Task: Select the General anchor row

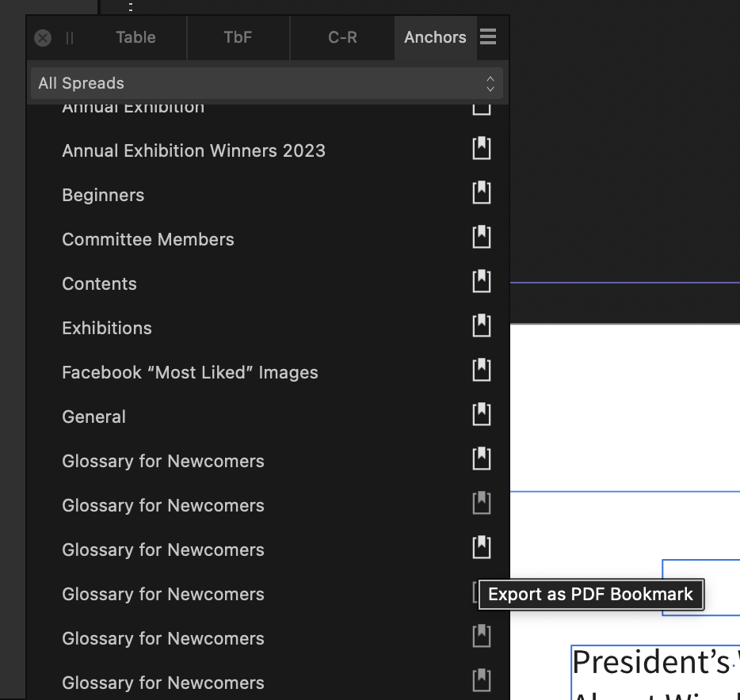Action: point(268,417)
